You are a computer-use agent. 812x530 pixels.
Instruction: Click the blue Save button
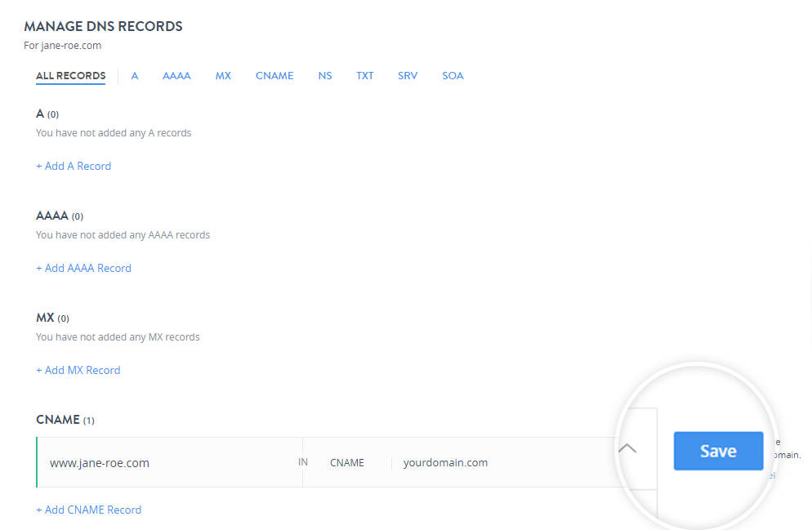[x=718, y=451]
